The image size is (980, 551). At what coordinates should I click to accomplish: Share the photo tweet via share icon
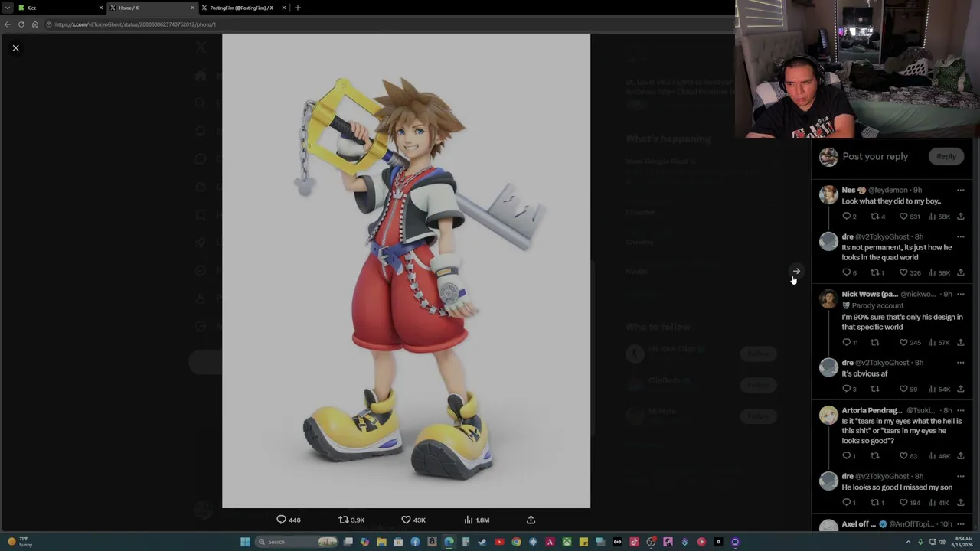tap(531, 520)
